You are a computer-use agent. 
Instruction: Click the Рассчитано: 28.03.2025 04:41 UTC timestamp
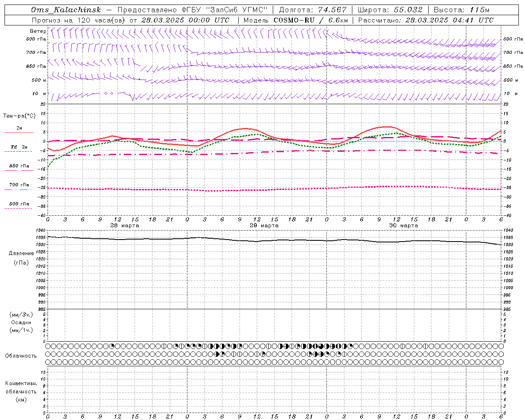click(x=426, y=20)
